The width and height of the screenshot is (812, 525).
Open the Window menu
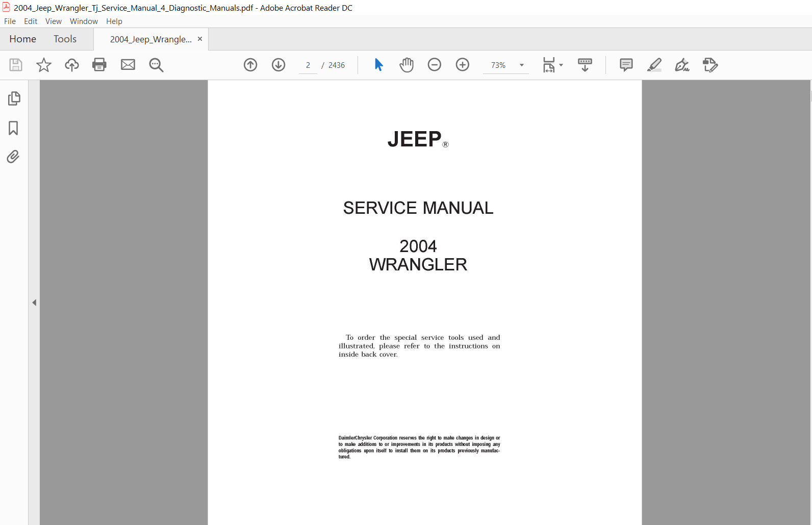(84, 21)
